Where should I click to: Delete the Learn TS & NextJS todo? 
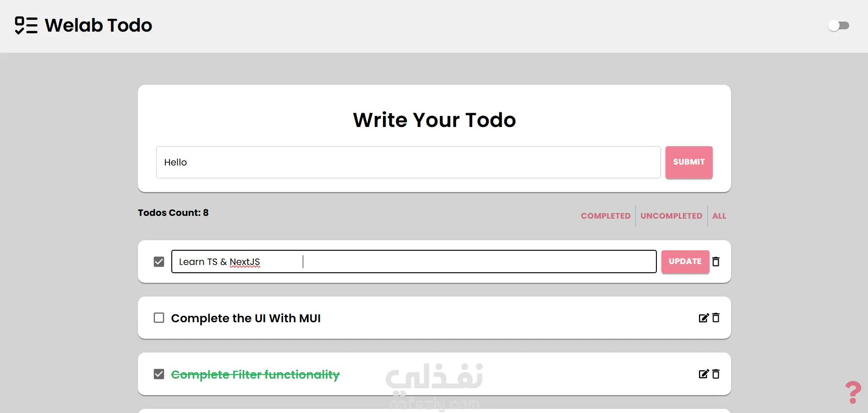point(716,262)
